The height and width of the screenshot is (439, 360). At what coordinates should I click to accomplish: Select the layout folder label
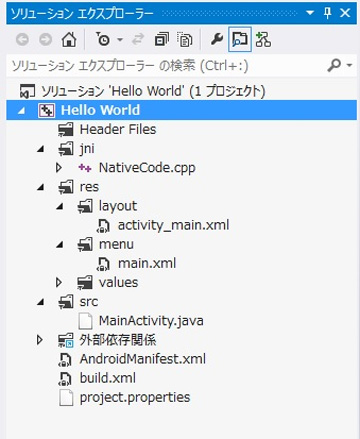pos(118,206)
